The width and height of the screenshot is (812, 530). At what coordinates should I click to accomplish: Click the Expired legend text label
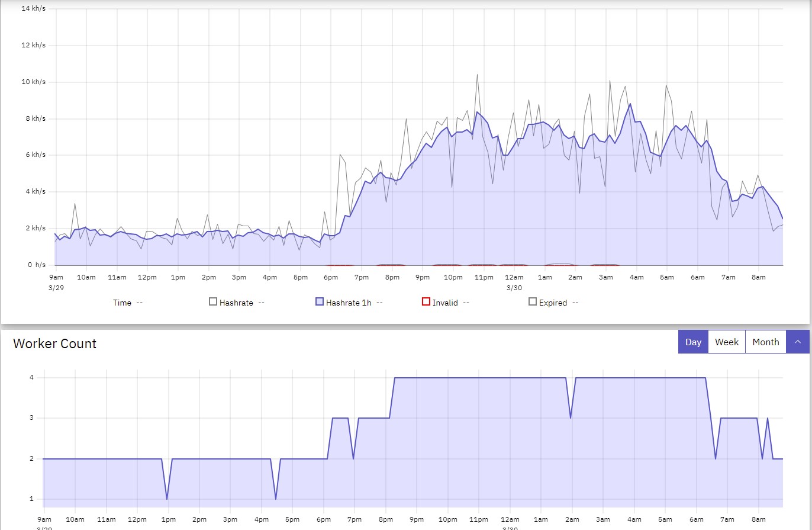[x=553, y=303]
